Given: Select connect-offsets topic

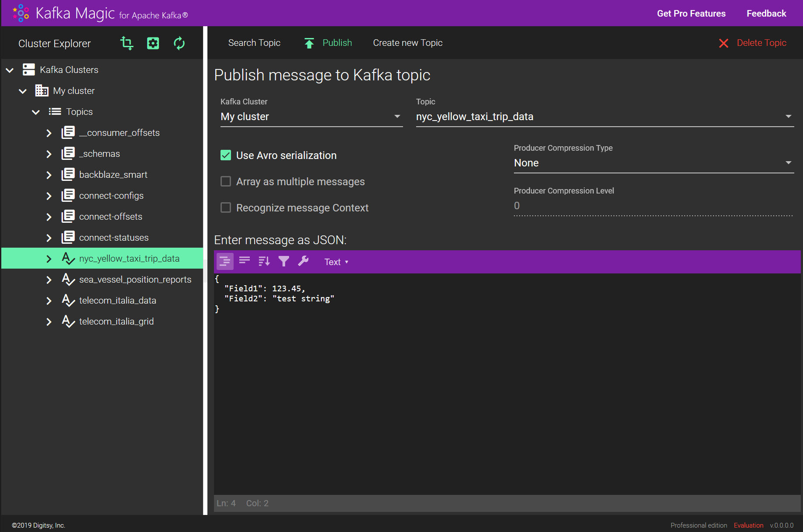Looking at the screenshot, I should 110,217.
